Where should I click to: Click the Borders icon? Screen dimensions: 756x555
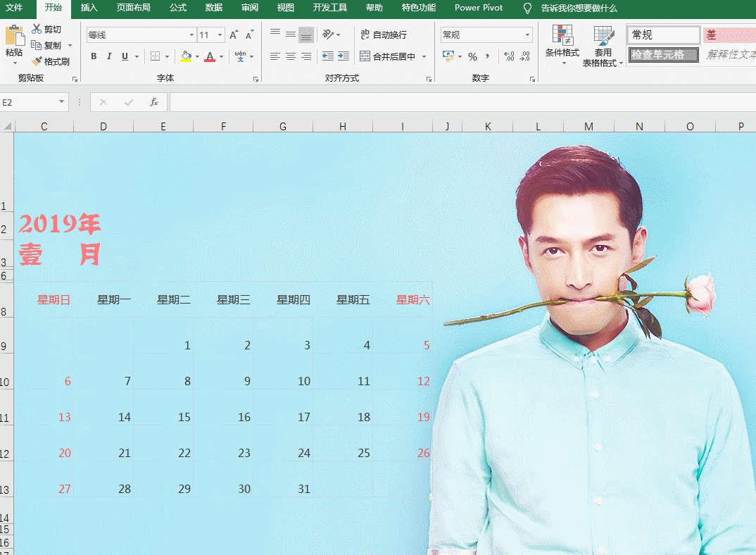156,56
